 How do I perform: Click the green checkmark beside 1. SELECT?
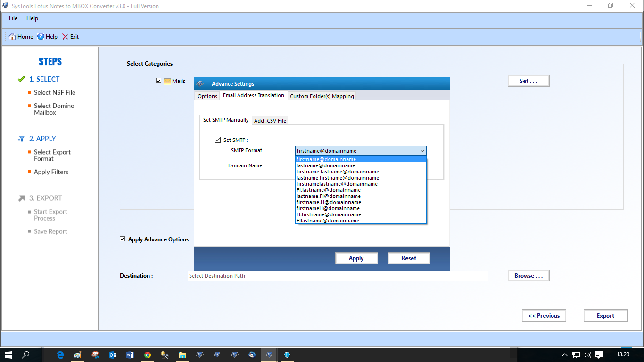(x=21, y=79)
